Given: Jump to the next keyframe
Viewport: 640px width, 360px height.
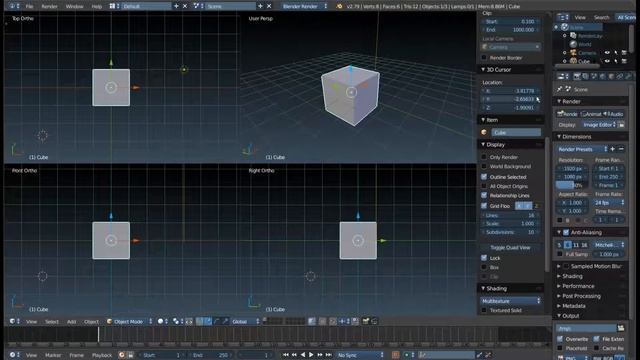Looking at the screenshot, I should [x=320, y=355].
